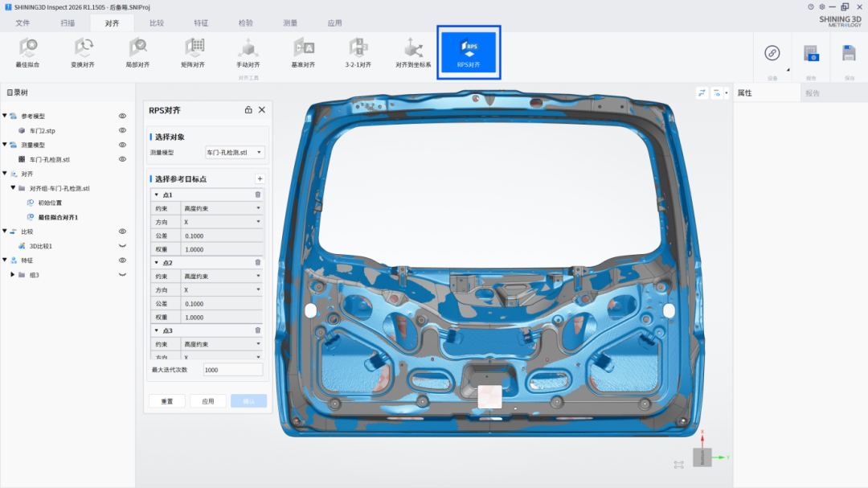Switch to the 扫描 tab

click(68, 23)
